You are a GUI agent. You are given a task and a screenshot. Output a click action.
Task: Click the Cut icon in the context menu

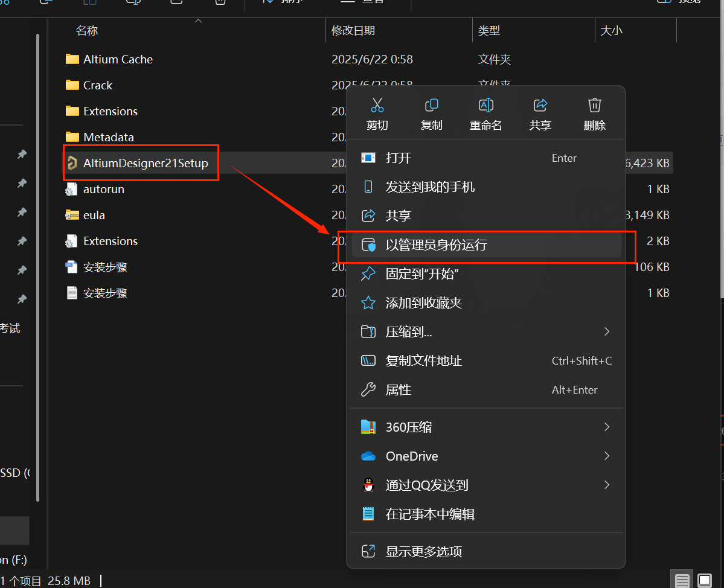pyautogui.click(x=377, y=105)
